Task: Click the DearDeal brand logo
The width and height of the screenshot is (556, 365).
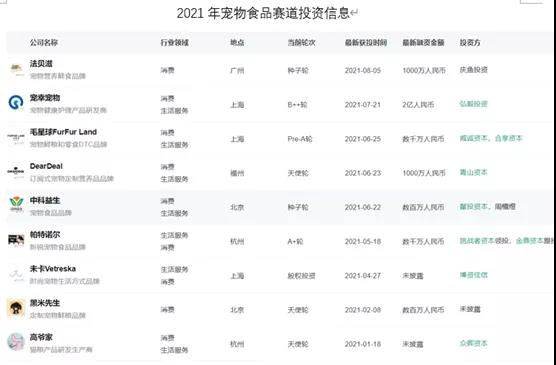Action: click(16, 171)
